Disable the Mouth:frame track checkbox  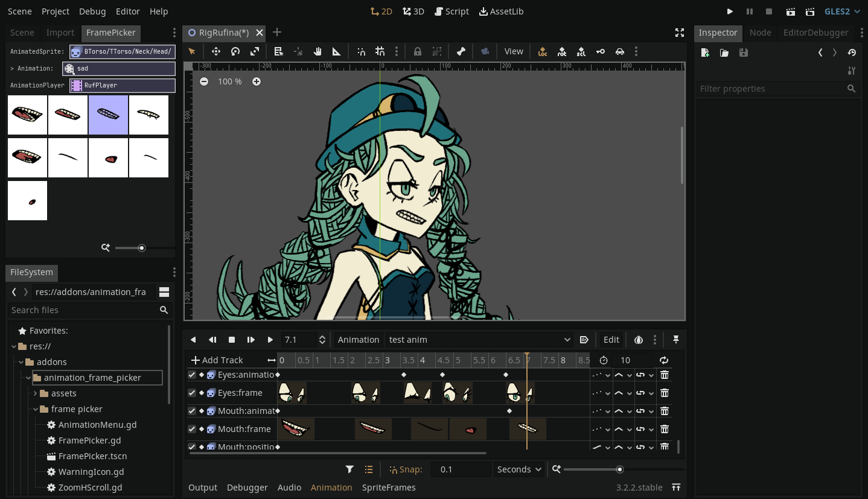click(192, 429)
